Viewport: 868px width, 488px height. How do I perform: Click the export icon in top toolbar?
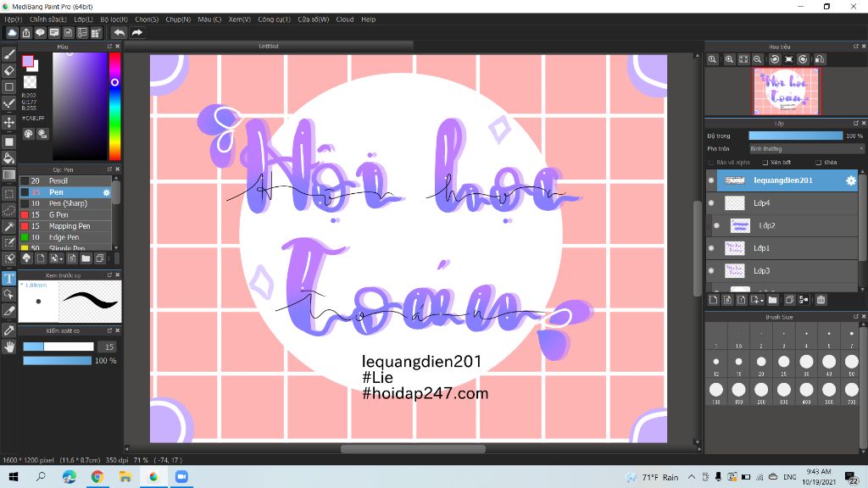pos(26,33)
